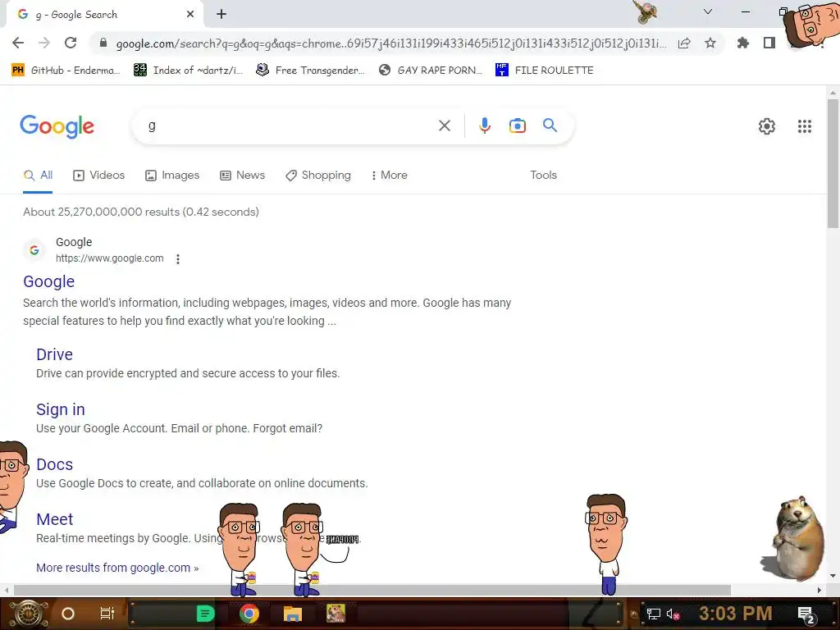Viewport: 840px width, 630px height.
Task: Start voice search with microphone
Action: (484, 126)
